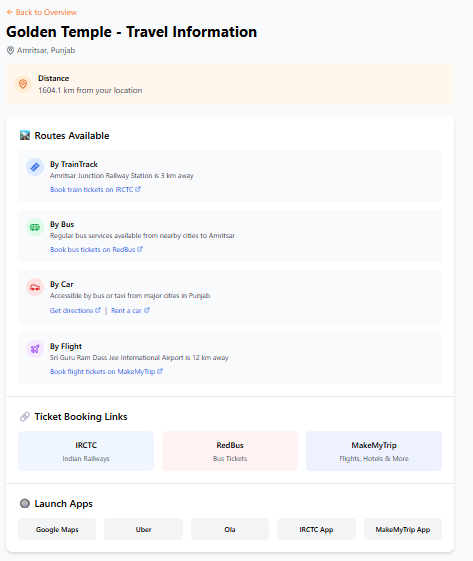This screenshot has width=473, height=561.
Task: Select the RedBus Bus Tickets card
Action: pos(230,451)
